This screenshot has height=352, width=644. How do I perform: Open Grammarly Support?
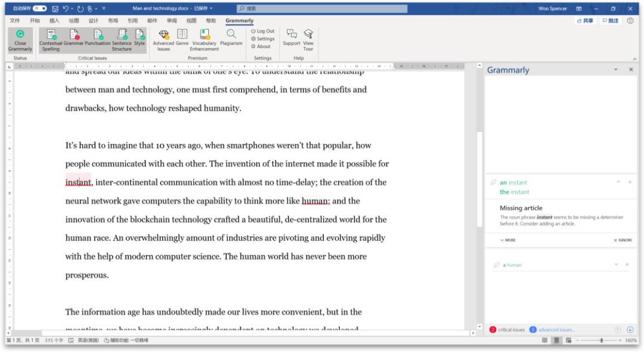pos(291,35)
